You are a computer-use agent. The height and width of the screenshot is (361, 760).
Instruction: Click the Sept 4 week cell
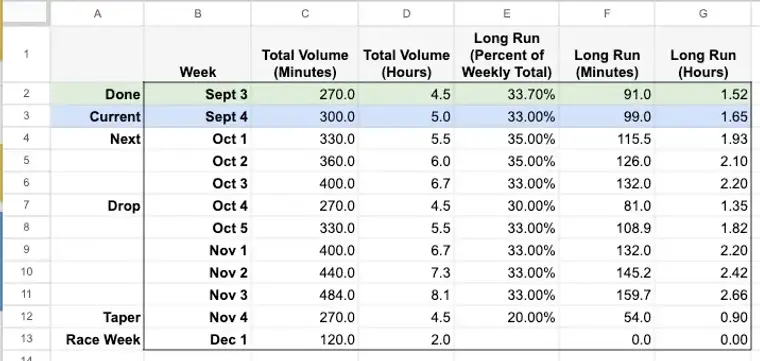(198, 116)
